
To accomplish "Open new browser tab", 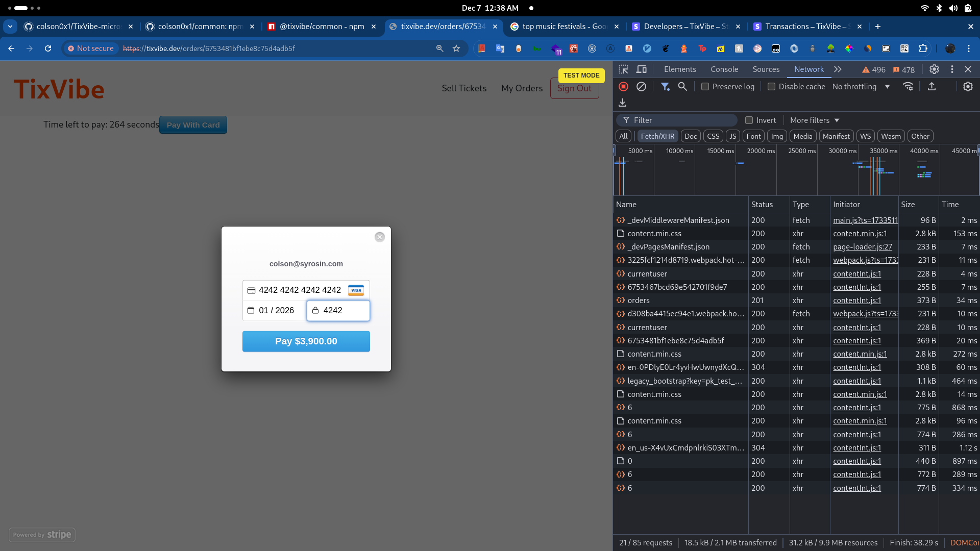I will (x=877, y=27).
